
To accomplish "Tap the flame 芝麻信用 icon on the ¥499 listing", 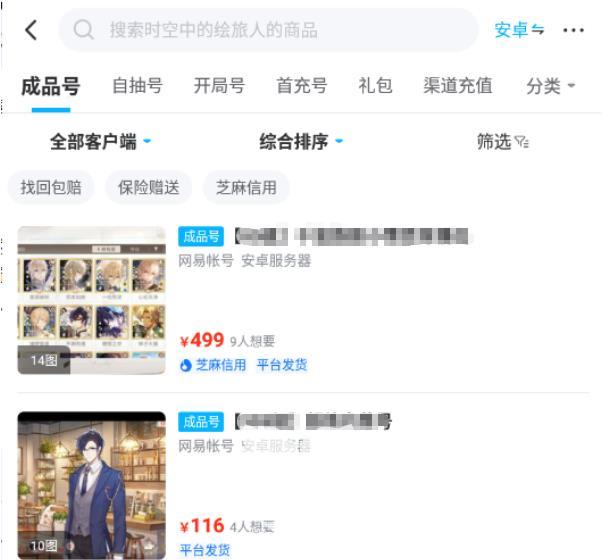I will click(x=185, y=365).
